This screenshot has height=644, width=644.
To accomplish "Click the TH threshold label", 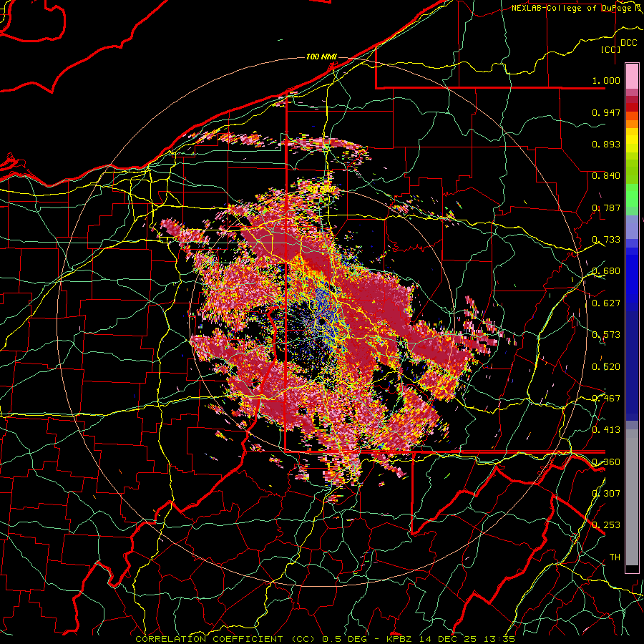I will click(615, 557).
